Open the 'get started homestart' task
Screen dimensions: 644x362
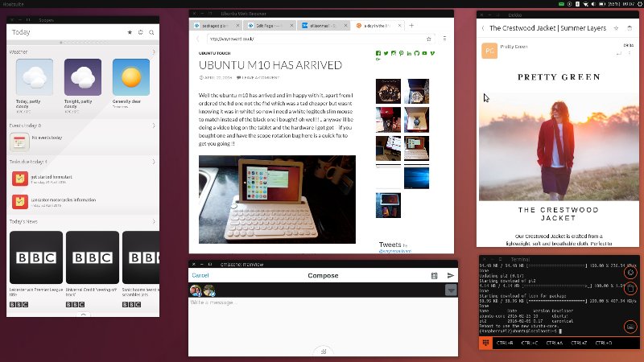52,179
